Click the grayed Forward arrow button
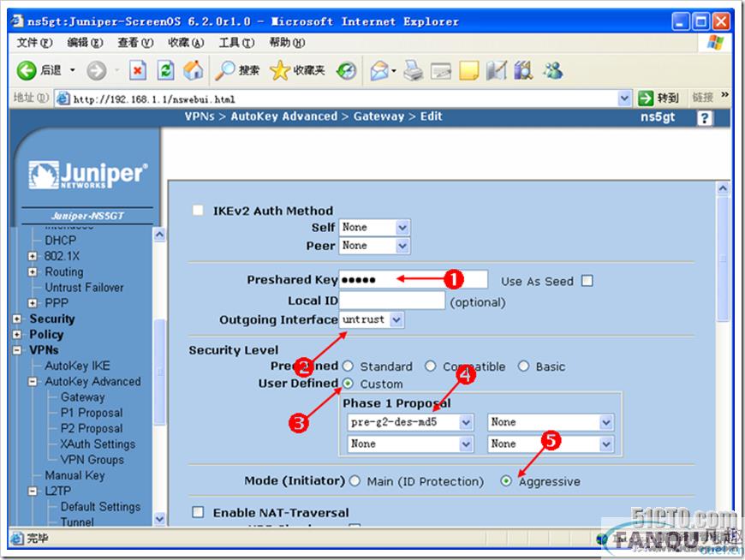Screen dimensions: 745x560 pos(97,71)
